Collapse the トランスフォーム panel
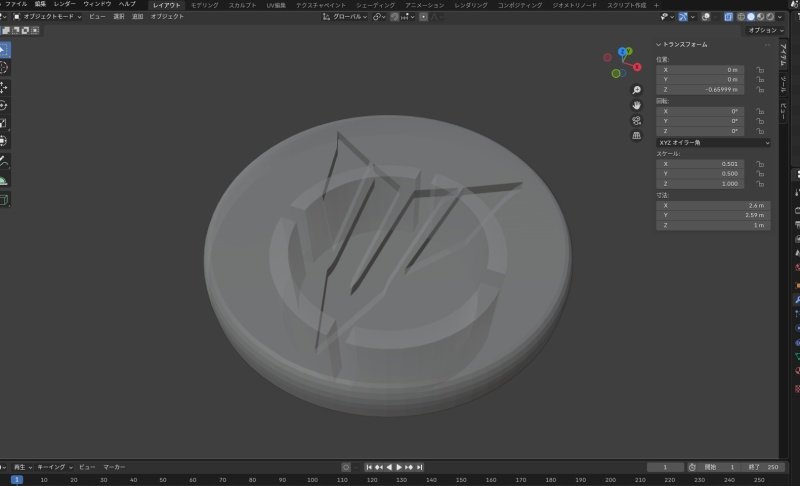The image size is (800, 486). pos(660,44)
